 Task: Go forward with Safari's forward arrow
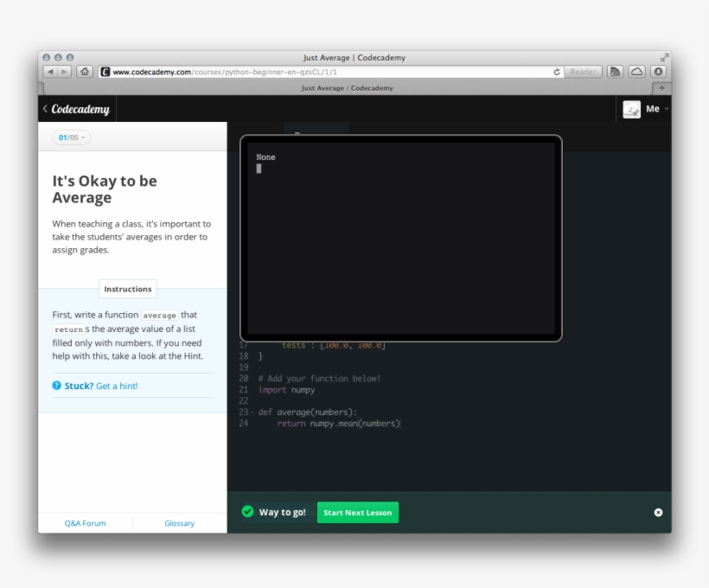tap(64, 72)
